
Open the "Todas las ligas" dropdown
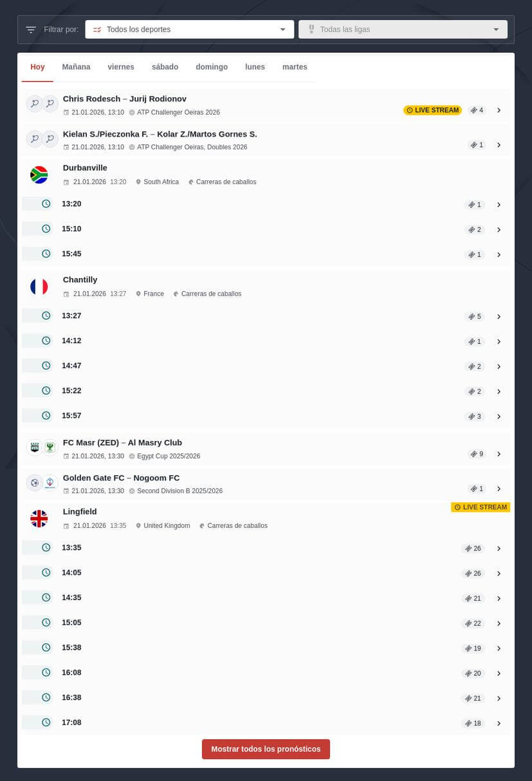496,29
